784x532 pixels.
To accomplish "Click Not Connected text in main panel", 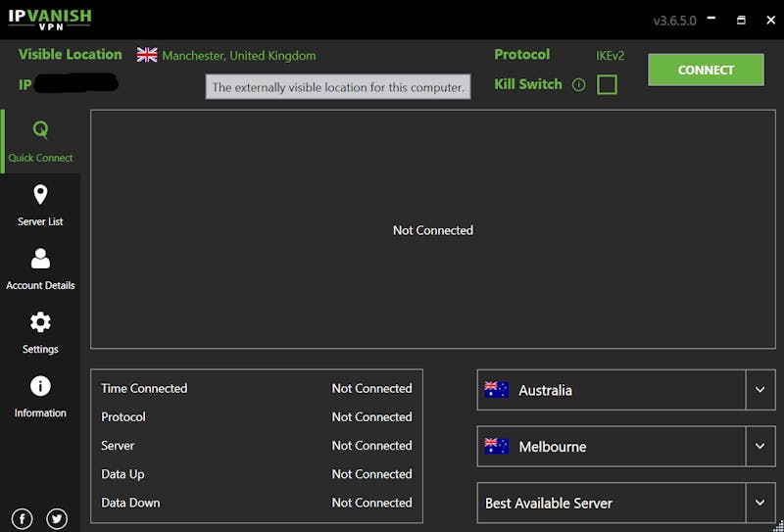I will [x=433, y=230].
